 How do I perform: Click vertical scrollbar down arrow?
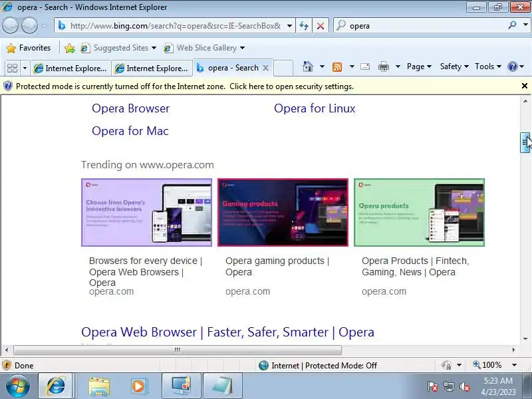click(x=525, y=338)
